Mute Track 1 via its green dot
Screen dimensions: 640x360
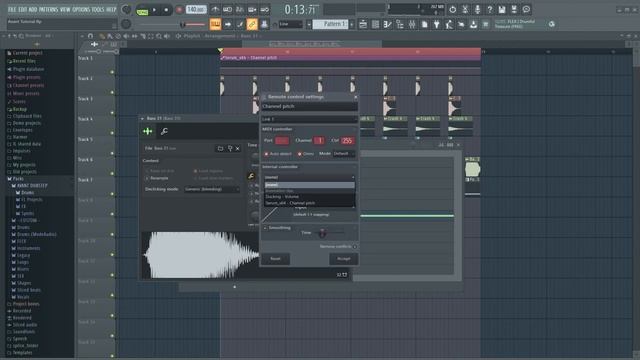[x=112, y=72]
